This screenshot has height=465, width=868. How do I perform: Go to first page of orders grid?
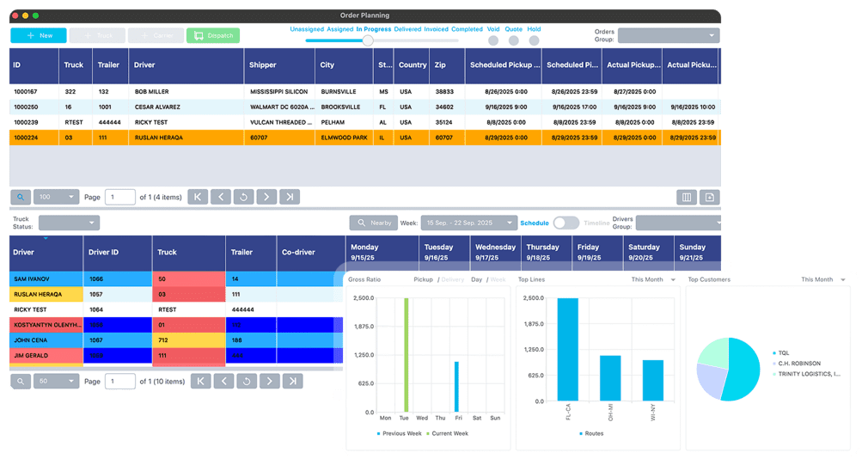pos(198,197)
